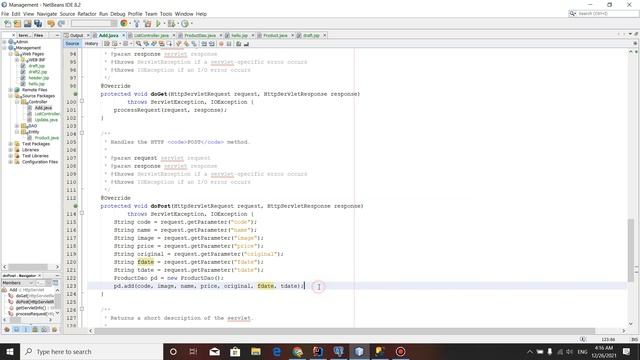This screenshot has width=640, height=360.
Task: Open Microsoft Store from taskbar
Action: [x=235, y=351]
